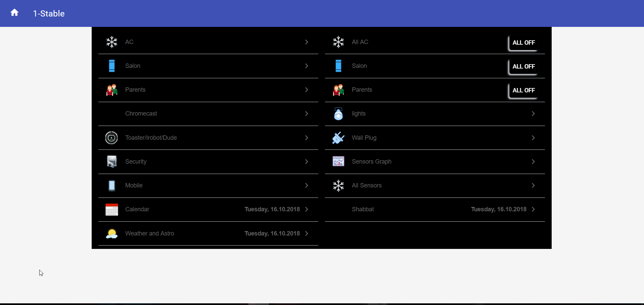Open the Parents chevron arrow
The height and width of the screenshot is (305, 644).
tap(307, 90)
